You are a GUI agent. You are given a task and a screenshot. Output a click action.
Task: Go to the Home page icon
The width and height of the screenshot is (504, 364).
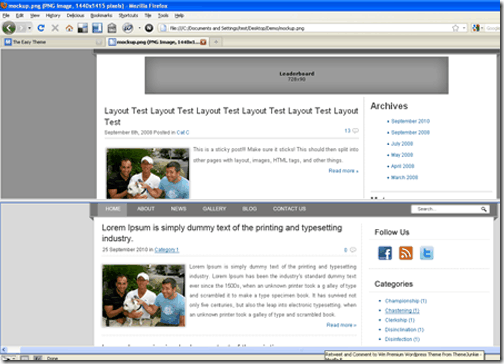69,28
